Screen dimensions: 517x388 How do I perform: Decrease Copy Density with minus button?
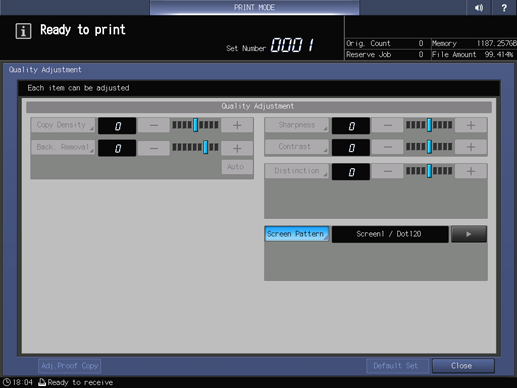[x=154, y=125]
